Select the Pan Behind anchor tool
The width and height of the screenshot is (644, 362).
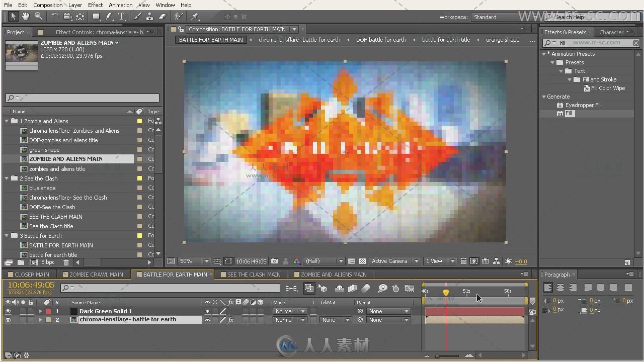80,17
